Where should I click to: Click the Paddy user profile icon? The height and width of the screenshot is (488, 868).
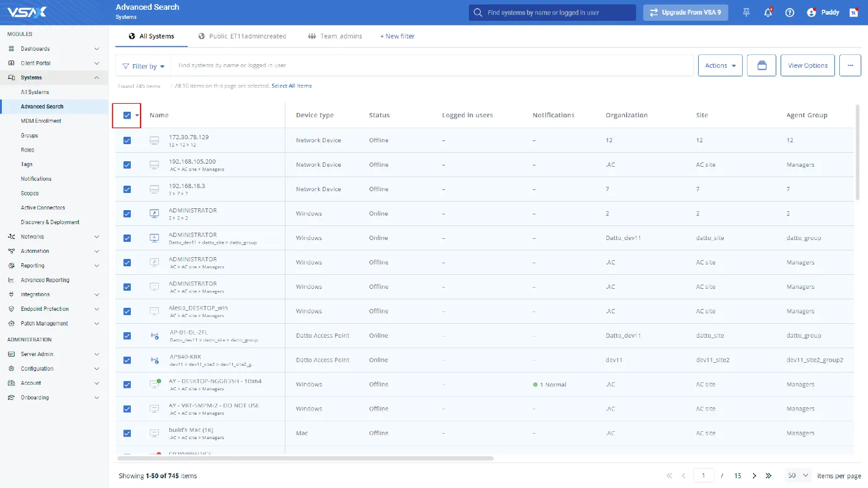pos(812,13)
